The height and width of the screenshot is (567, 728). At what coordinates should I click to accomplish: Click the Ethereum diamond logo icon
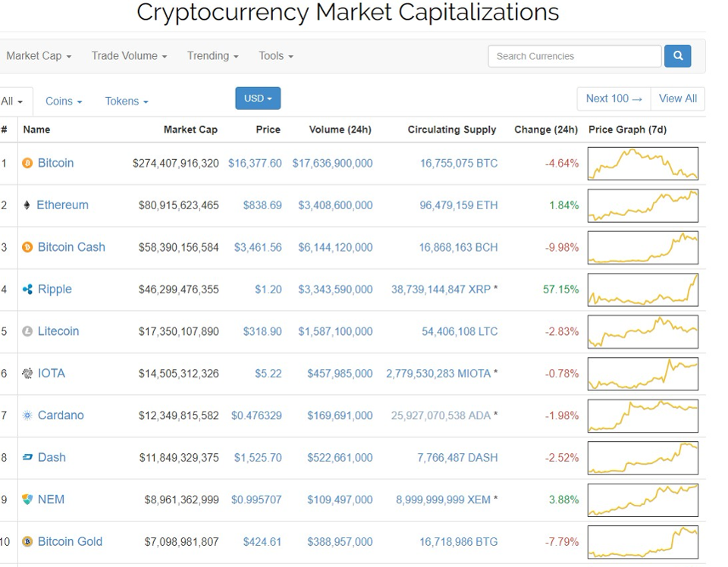coord(27,205)
